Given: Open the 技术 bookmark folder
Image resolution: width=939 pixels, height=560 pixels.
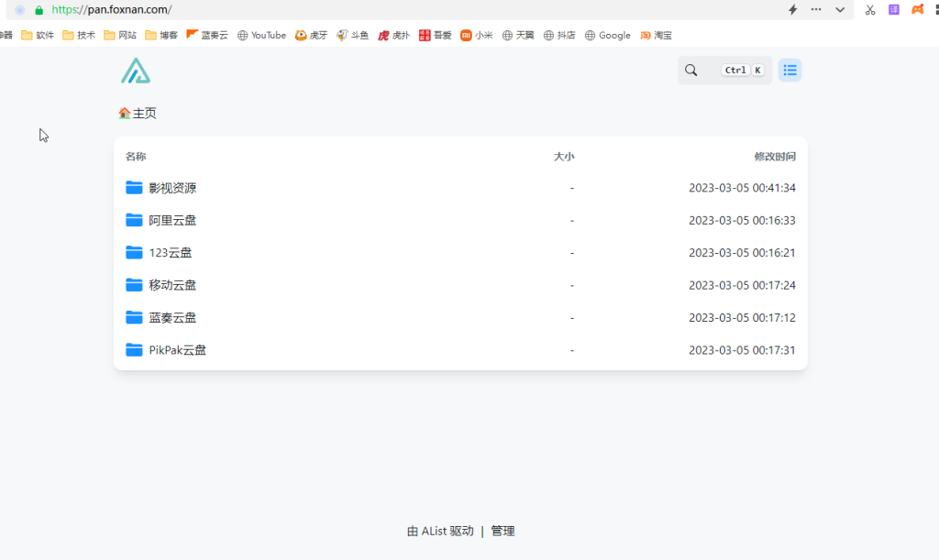Looking at the screenshot, I should (x=79, y=36).
